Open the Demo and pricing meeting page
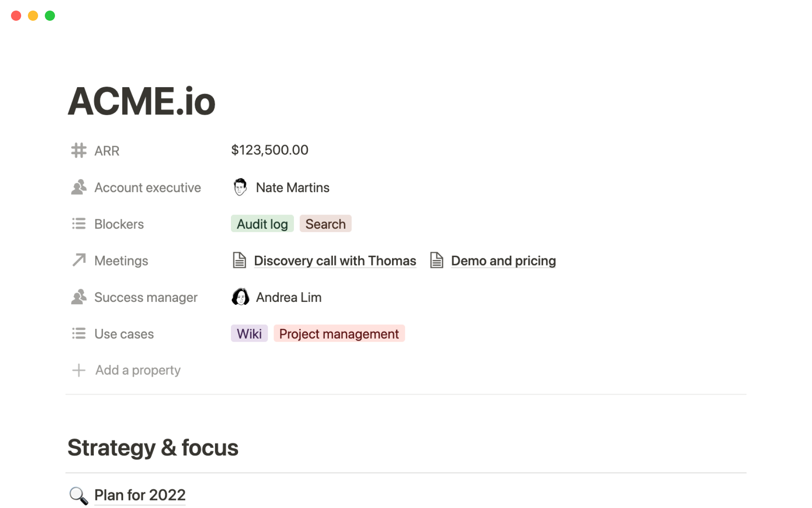This screenshot has height=508, width=812. pyautogui.click(x=503, y=261)
